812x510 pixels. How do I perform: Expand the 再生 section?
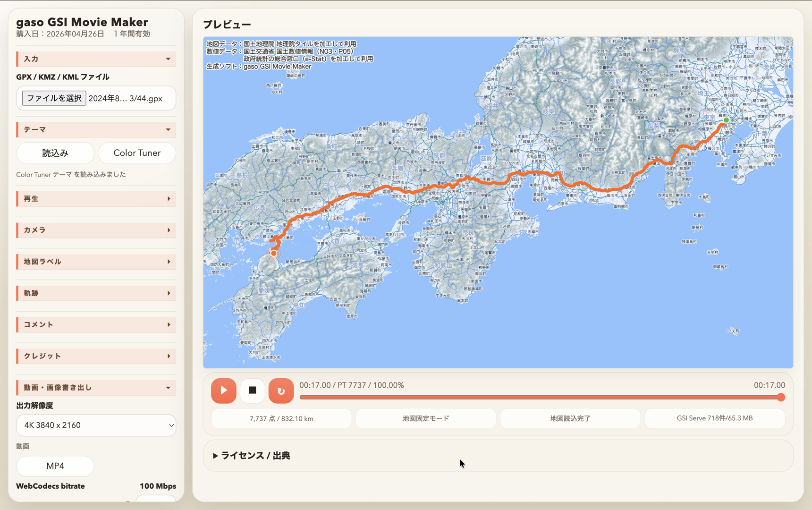(x=96, y=199)
